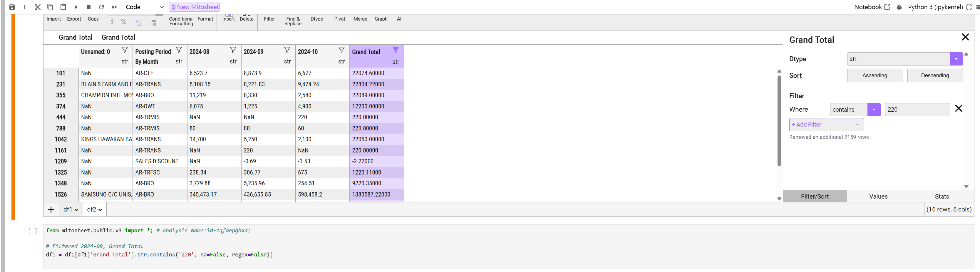Create a New Mitosheet

click(x=195, y=7)
